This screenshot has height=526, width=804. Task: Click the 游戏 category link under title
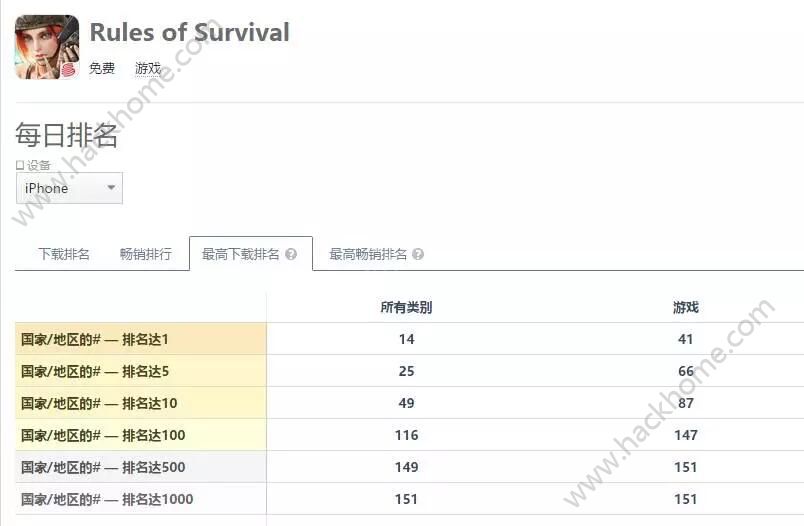coord(148,69)
